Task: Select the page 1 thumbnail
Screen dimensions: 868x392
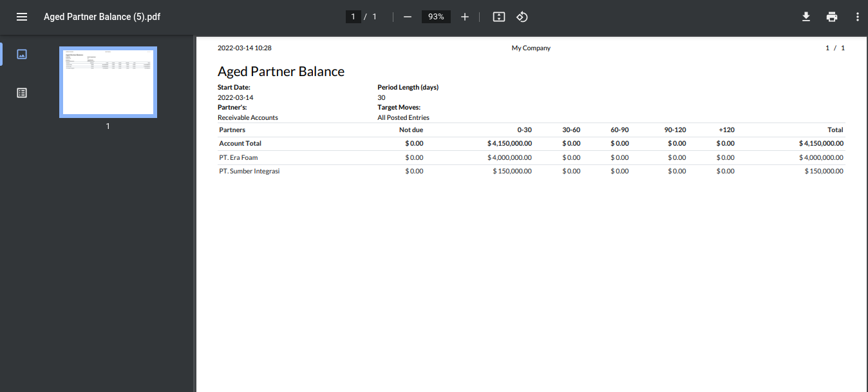Action: (108, 82)
